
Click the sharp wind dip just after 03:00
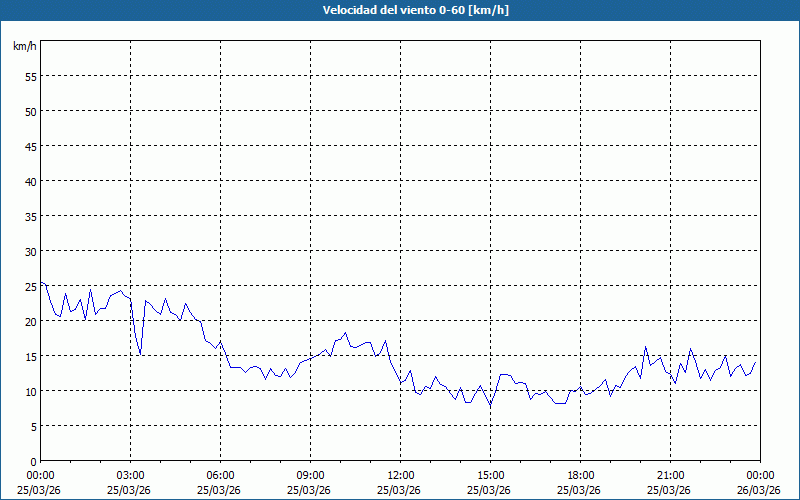coord(140,354)
